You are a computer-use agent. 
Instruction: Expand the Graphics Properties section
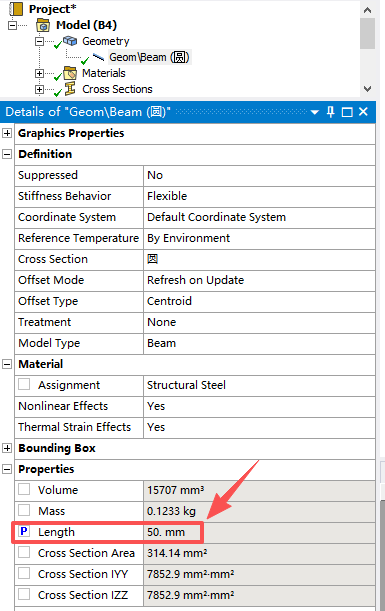(7, 133)
